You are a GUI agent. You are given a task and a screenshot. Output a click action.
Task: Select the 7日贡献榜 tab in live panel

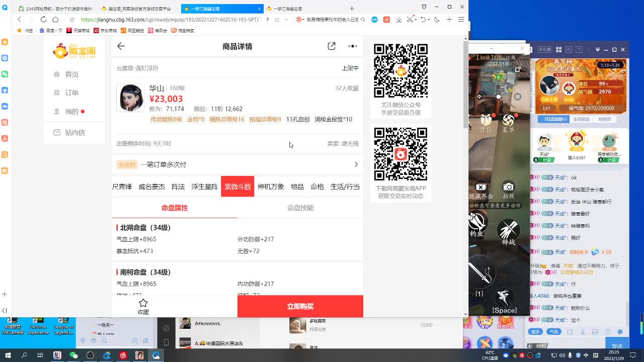point(553,119)
